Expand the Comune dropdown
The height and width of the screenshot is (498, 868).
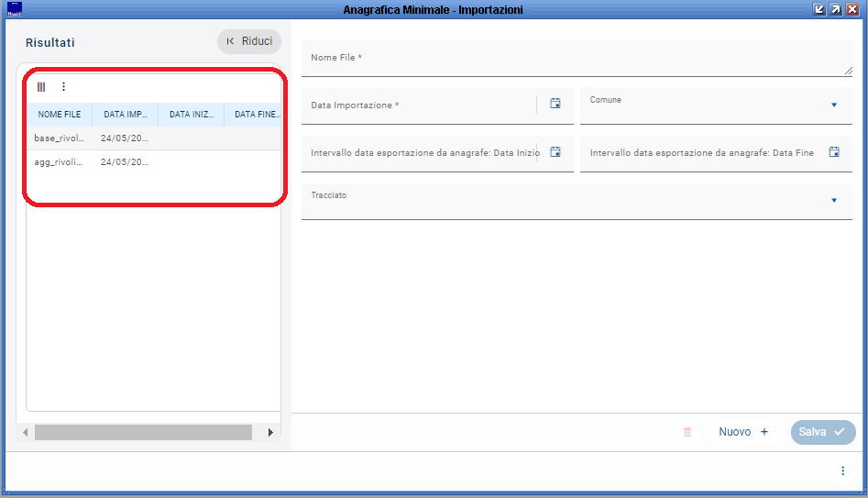[834, 105]
